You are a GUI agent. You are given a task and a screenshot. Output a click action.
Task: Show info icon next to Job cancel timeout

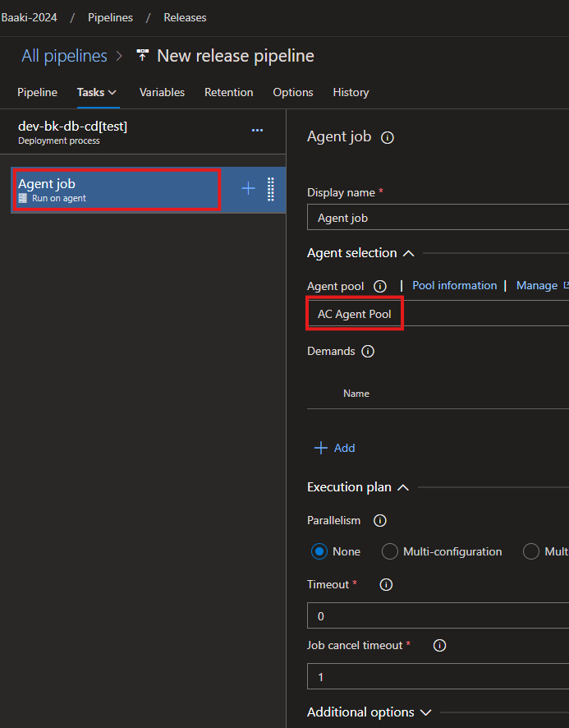point(439,645)
